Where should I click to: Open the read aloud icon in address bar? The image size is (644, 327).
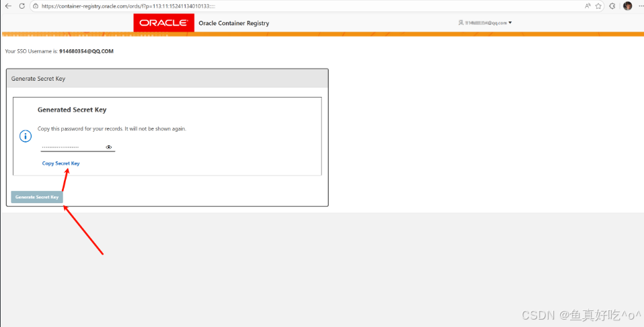588,6
